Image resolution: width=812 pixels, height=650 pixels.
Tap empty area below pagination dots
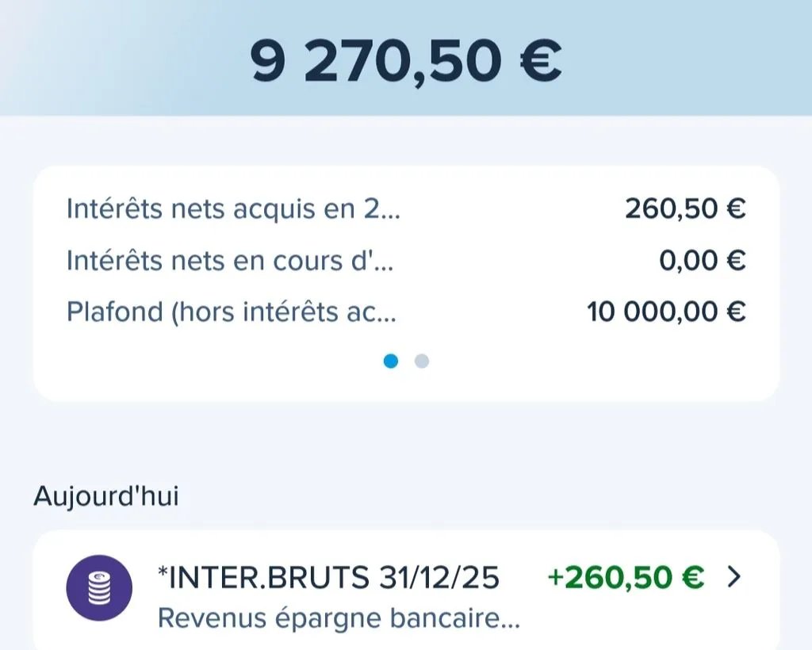(407, 385)
